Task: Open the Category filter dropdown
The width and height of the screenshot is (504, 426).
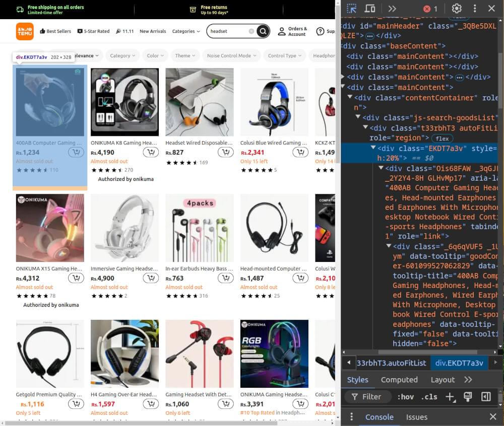Action: (x=122, y=56)
